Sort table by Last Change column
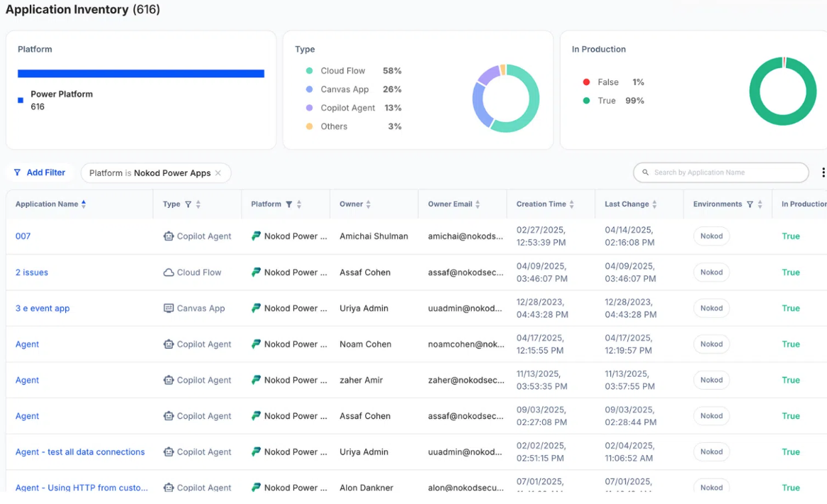827x504 pixels. (654, 204)
